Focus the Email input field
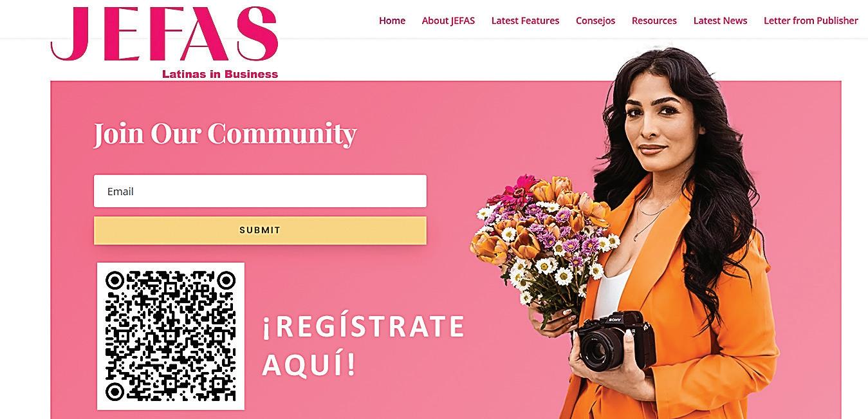 tap(260, 191)
